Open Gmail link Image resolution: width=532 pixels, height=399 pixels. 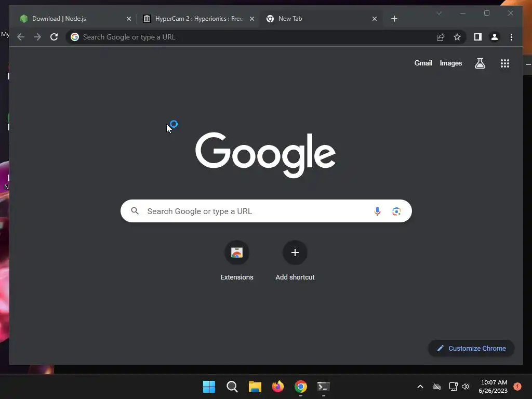pos(423,63)
